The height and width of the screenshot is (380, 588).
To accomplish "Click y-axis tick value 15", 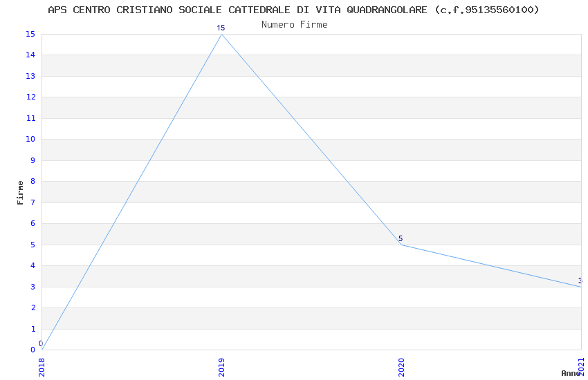I will pos(30,34).
